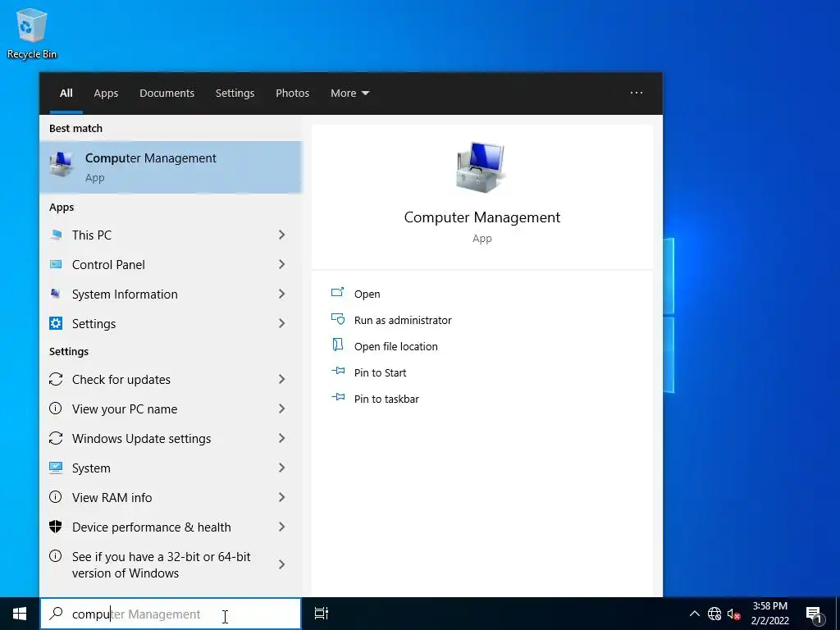Click the Open file location icon
Screen dimensions: 840x630
click(x=337, y=345)
